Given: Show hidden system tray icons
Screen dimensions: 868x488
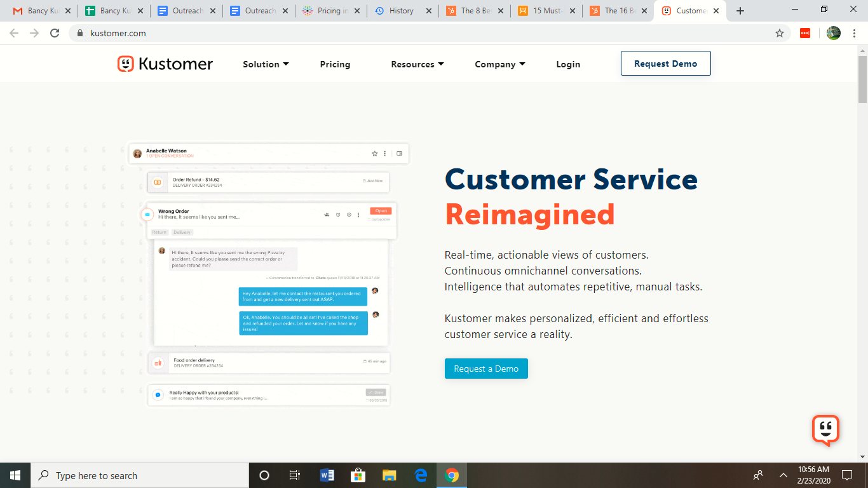Looking at the screenshot, I should pos(783,475).
